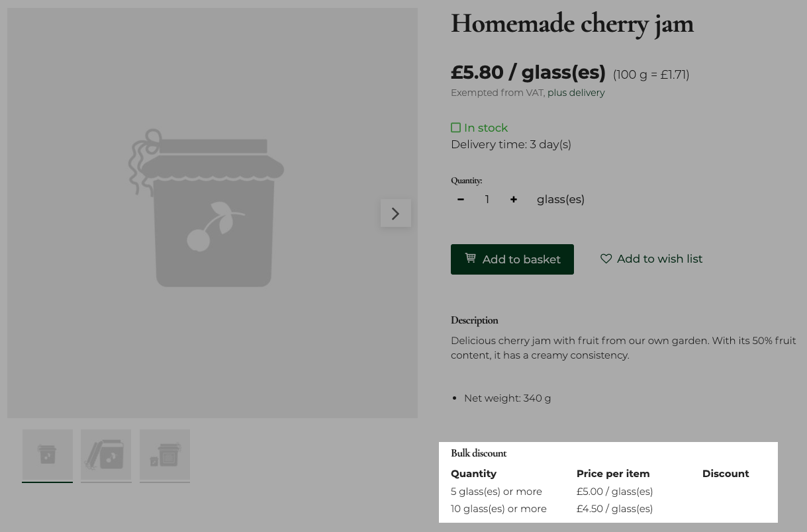
Task: Click the Add to wish list button
Action: [651, 259]
